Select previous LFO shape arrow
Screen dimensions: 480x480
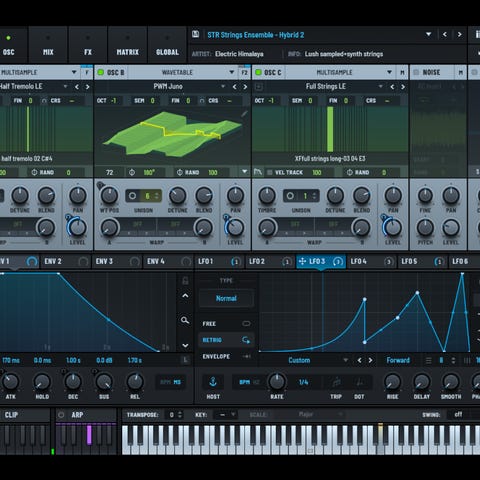coord(359,360)
